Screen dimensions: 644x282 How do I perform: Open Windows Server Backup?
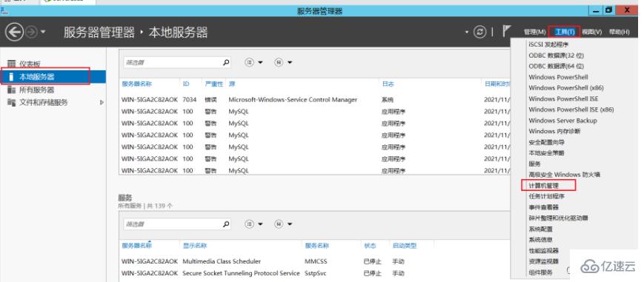coord(562,121)
